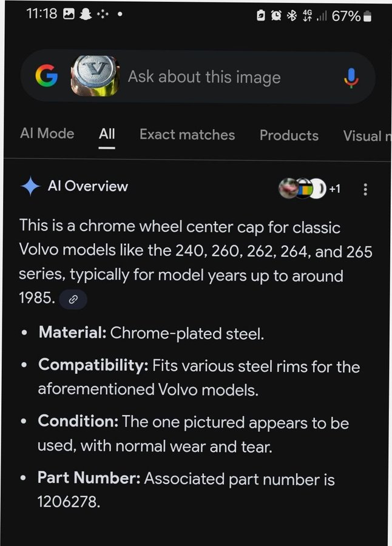392x546 pixels.
Task: Tap the +1 additional sources label
Action: [334, 189]
